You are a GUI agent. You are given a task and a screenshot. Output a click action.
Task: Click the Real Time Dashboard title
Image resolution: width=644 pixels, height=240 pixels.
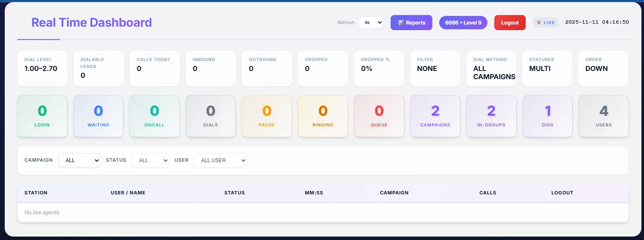(x=92, y=22)
